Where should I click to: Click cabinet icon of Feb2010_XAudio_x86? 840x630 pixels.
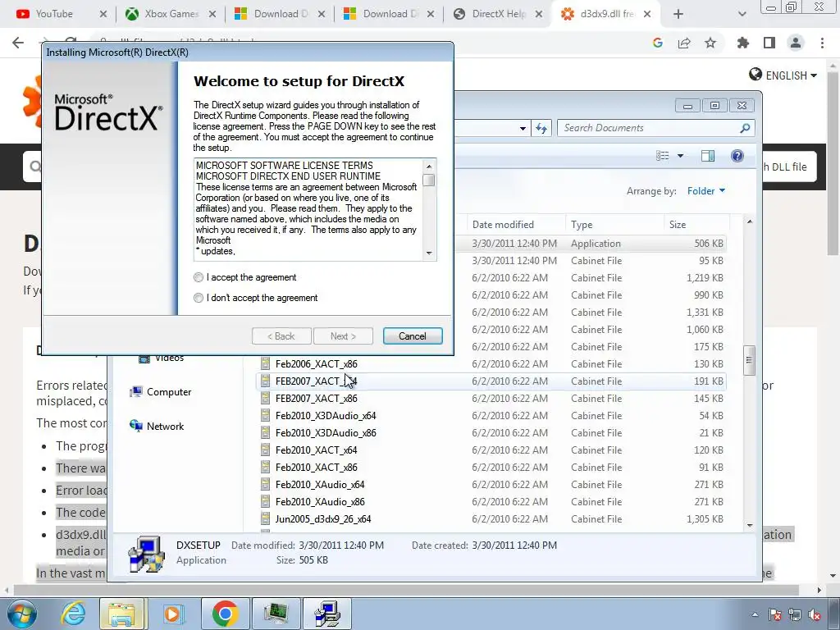click(265, 502)
